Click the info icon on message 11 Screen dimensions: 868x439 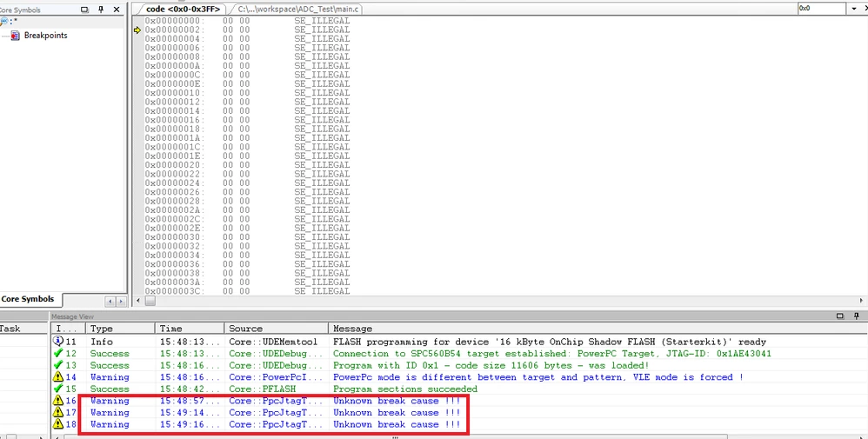click(58, 342)
